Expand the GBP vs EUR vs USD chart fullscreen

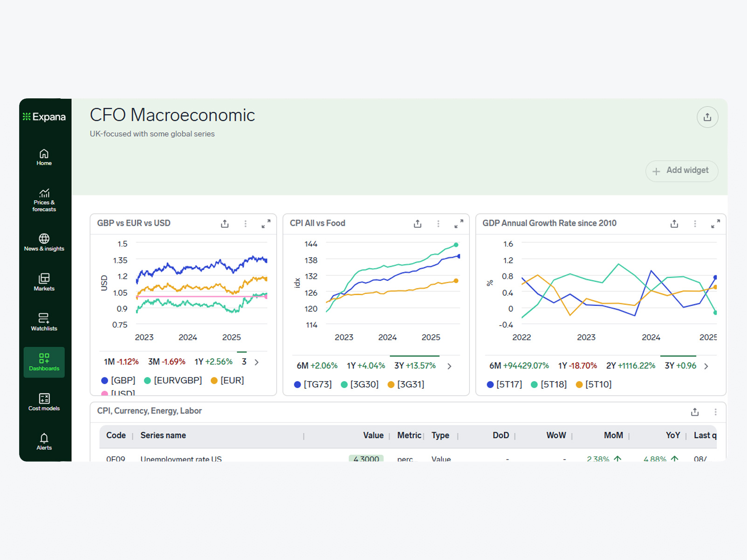click(266, 224)
